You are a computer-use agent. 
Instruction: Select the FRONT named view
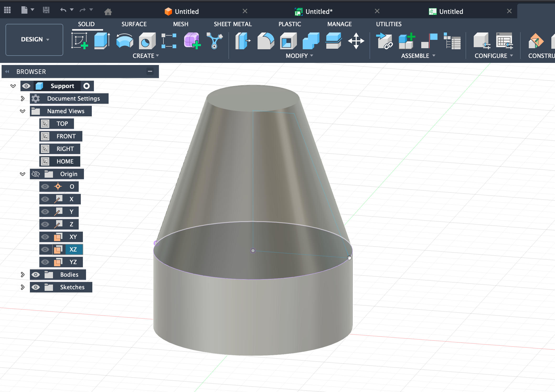[66, 136]
